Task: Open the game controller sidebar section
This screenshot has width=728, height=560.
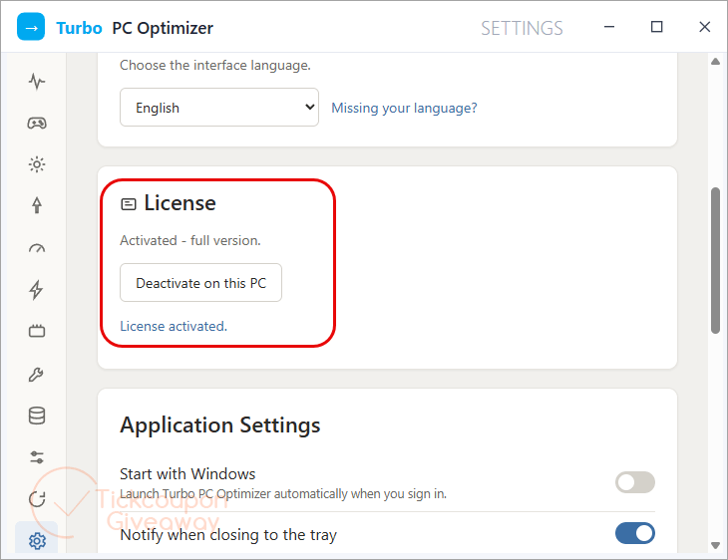Action: 37,123
